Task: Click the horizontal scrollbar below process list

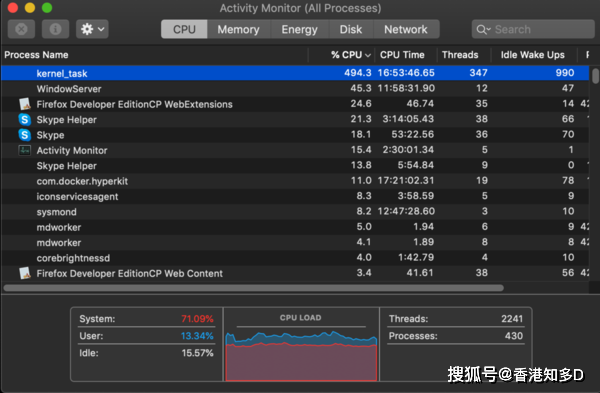Action: tap(253, 288)
